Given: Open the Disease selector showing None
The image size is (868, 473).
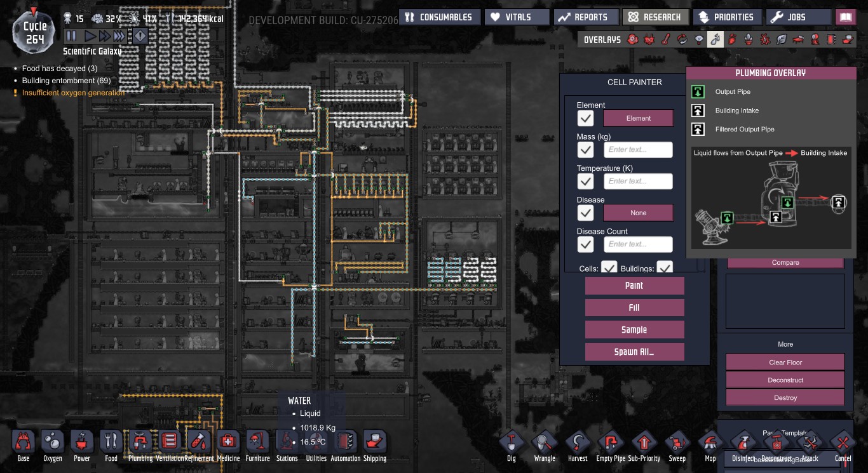Looking at the screenshot, I should coord(638,213).
